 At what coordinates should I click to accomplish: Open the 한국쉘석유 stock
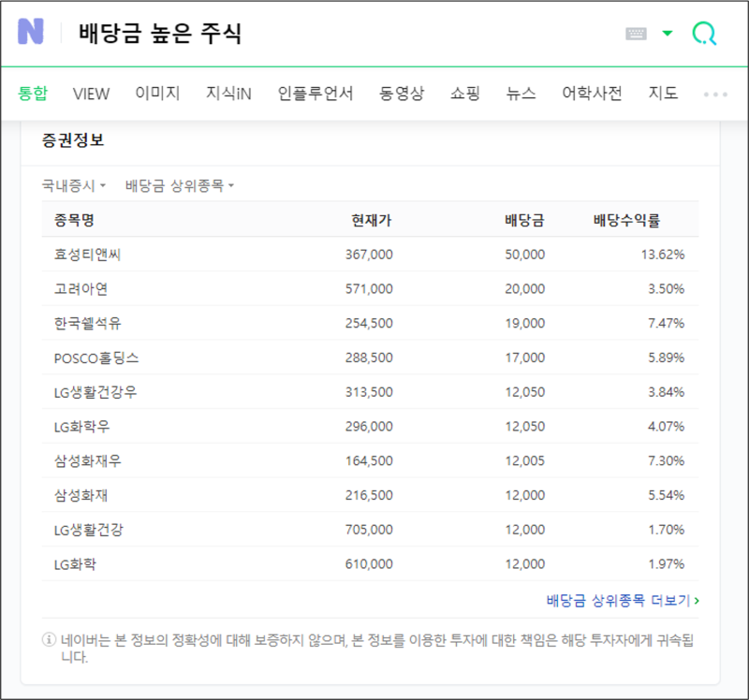tap(87, 323)
